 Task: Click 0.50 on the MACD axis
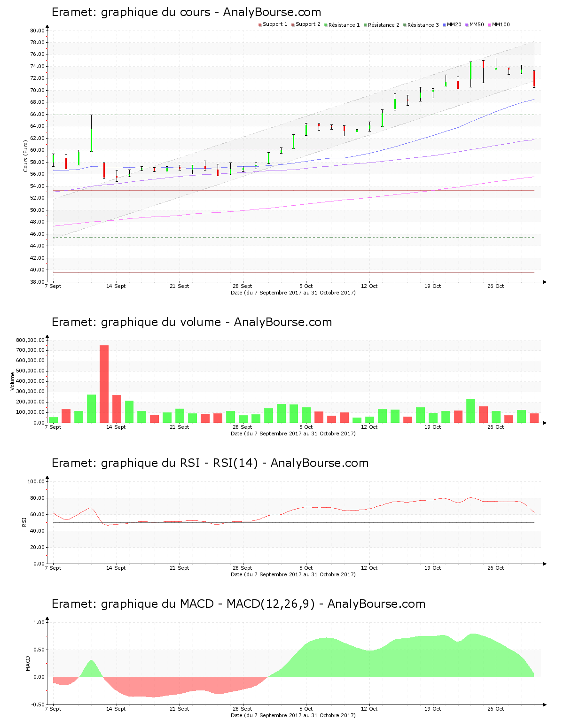coord(39,650)
